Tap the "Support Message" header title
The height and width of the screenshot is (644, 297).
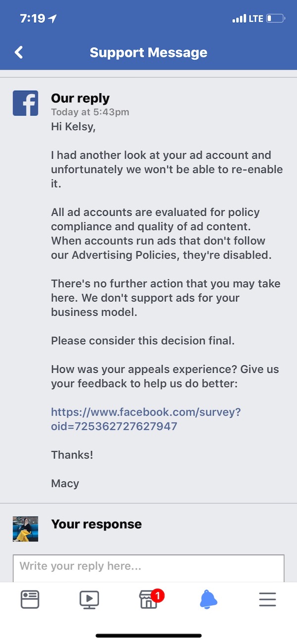coord(148,53)
